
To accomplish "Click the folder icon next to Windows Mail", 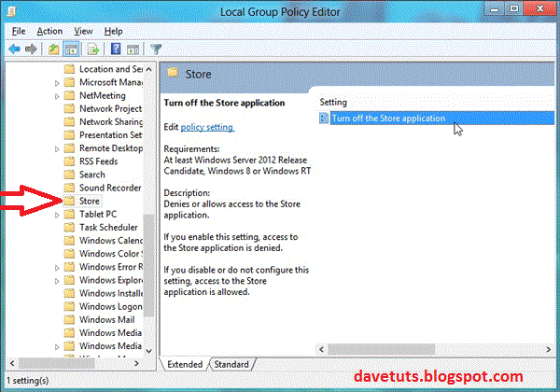I will (69, 319).
